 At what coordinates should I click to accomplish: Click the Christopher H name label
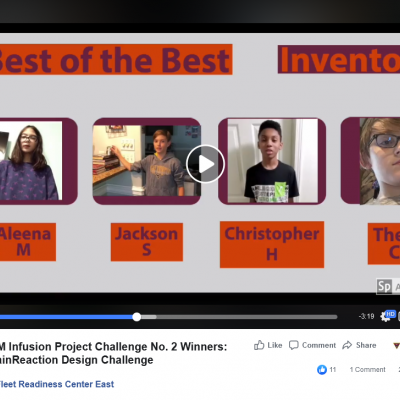tap(272, 245)
